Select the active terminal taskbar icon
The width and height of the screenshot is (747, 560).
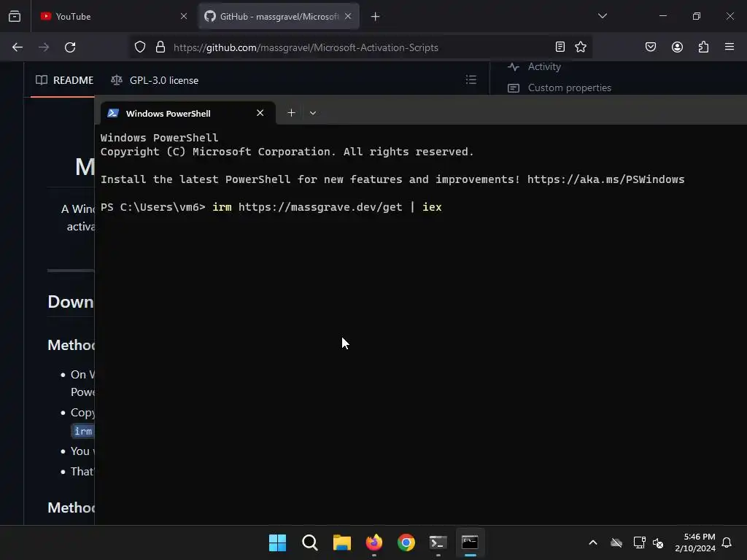[x=470, y=542]
